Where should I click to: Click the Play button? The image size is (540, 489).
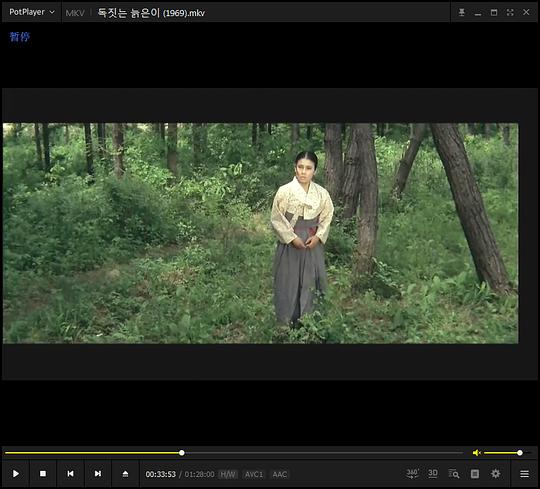pos(15,474)
